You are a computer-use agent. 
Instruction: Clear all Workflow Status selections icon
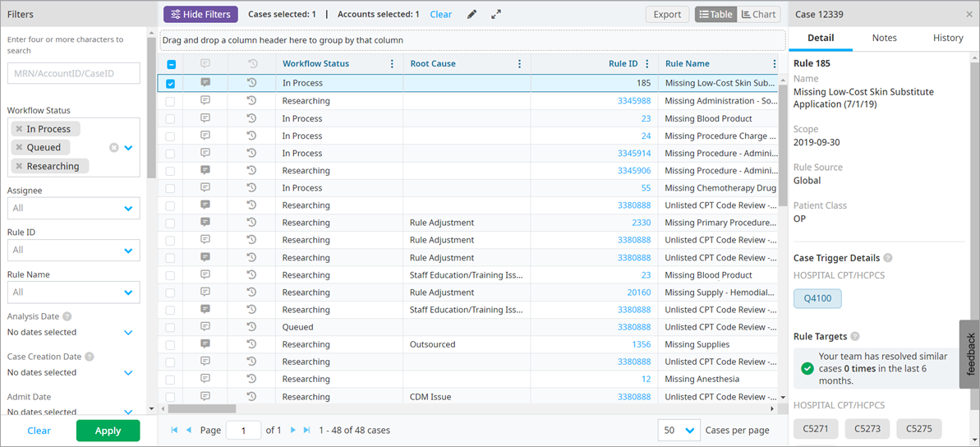click(113, 148)
